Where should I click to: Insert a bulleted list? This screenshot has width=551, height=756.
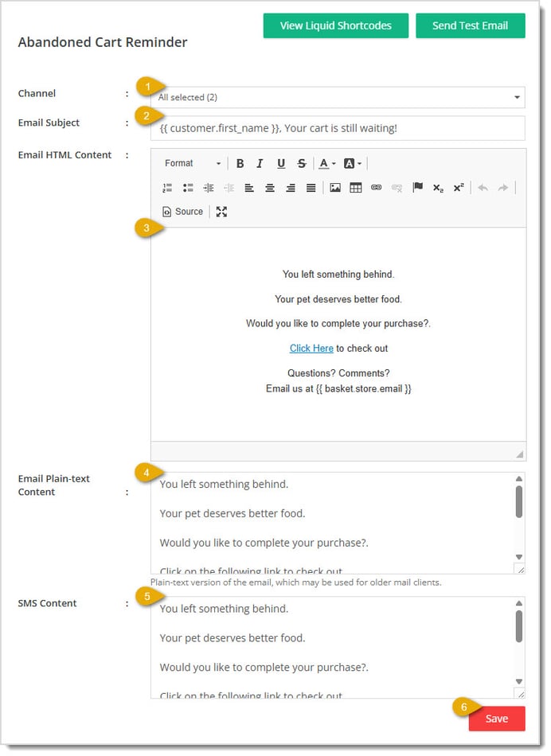click(x=188, y=188)
